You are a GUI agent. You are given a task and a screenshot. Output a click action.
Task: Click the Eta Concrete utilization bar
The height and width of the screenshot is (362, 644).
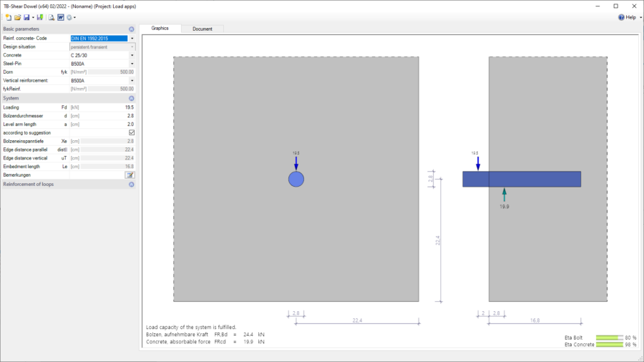click(x=610, y=345)
